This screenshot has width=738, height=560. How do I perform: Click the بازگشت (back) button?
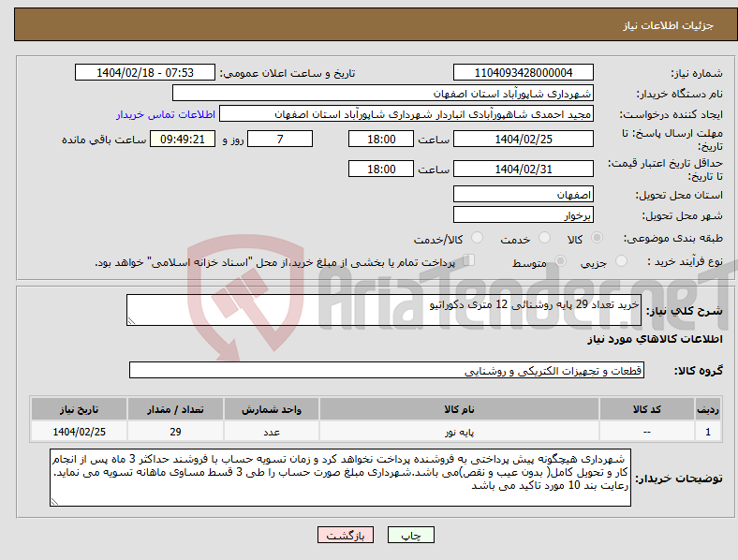[x=346, y=535]
